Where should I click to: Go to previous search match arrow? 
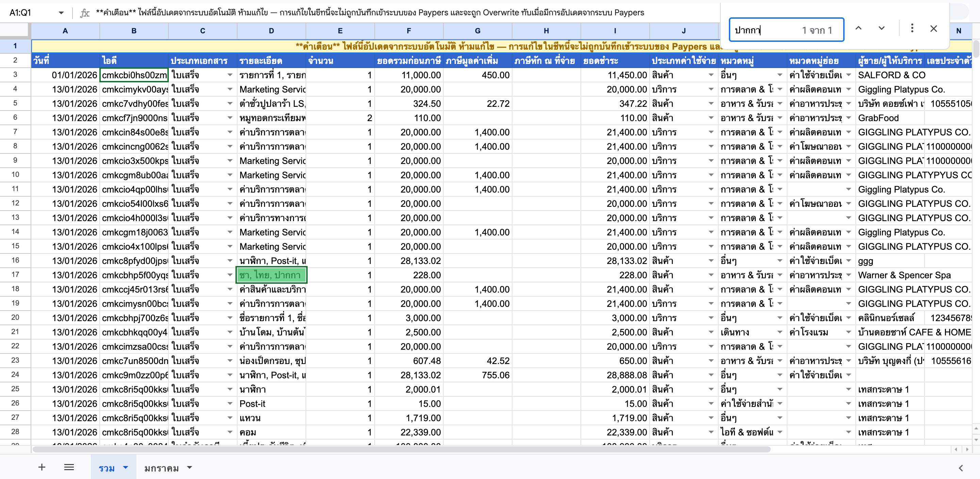point(858,29)
